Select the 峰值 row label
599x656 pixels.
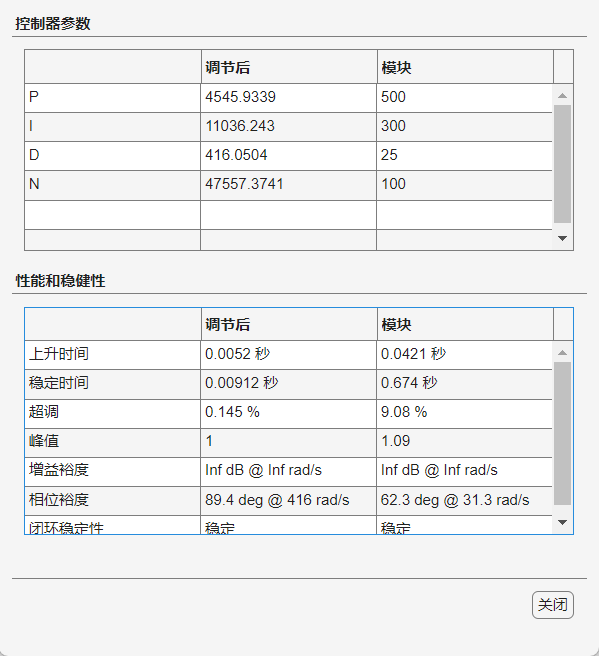pyautogui.click(x=44, y=441)
